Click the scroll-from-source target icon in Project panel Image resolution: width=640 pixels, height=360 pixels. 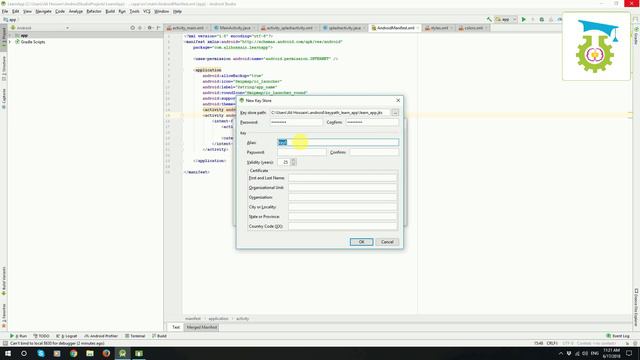click(x=133, y=28)
